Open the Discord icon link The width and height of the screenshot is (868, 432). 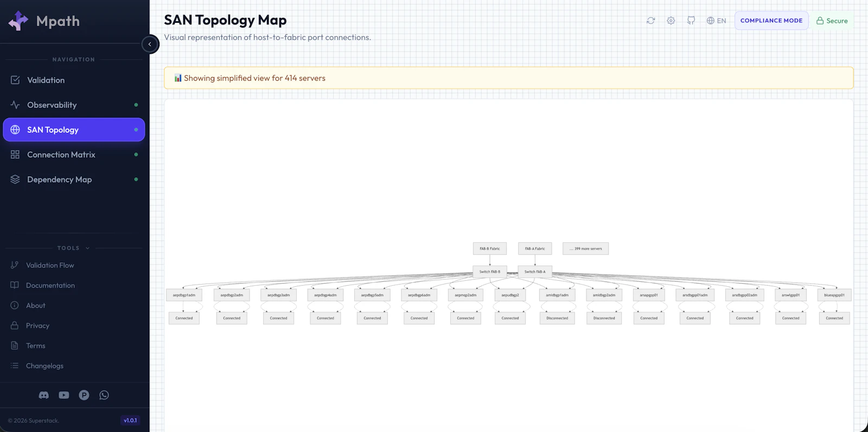pos(44,395)
